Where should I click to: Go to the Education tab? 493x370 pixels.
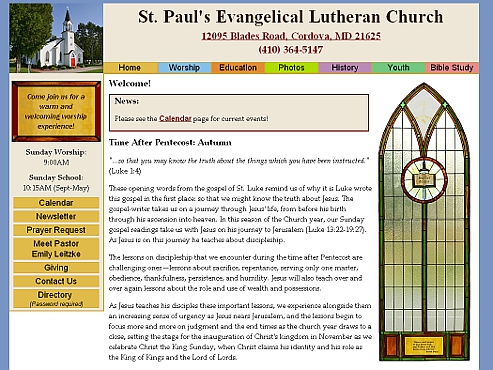238,68
